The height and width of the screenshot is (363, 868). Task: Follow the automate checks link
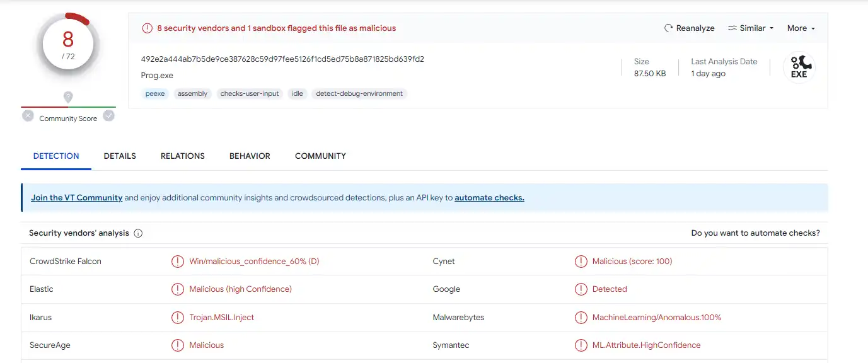pos(489,198)
